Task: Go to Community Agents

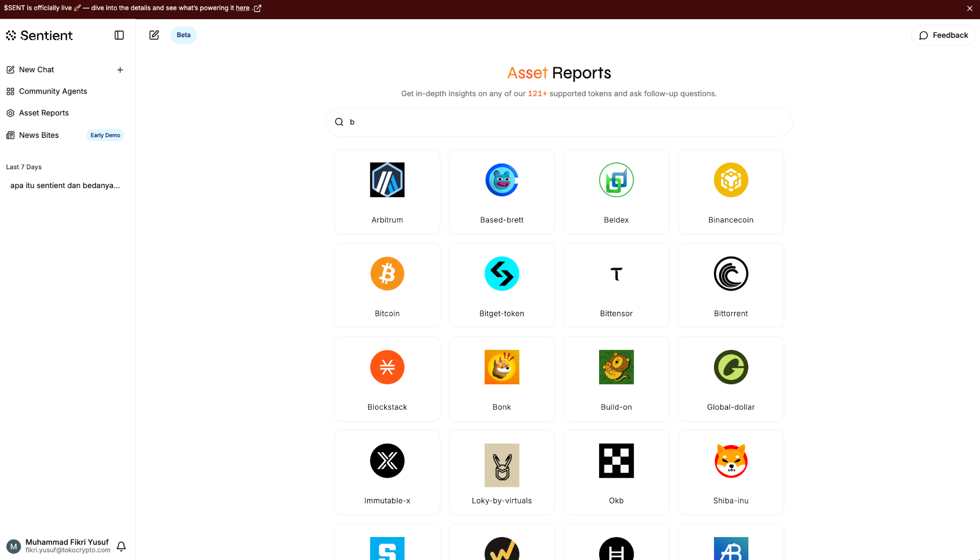Action: click(x=53, y=91)
